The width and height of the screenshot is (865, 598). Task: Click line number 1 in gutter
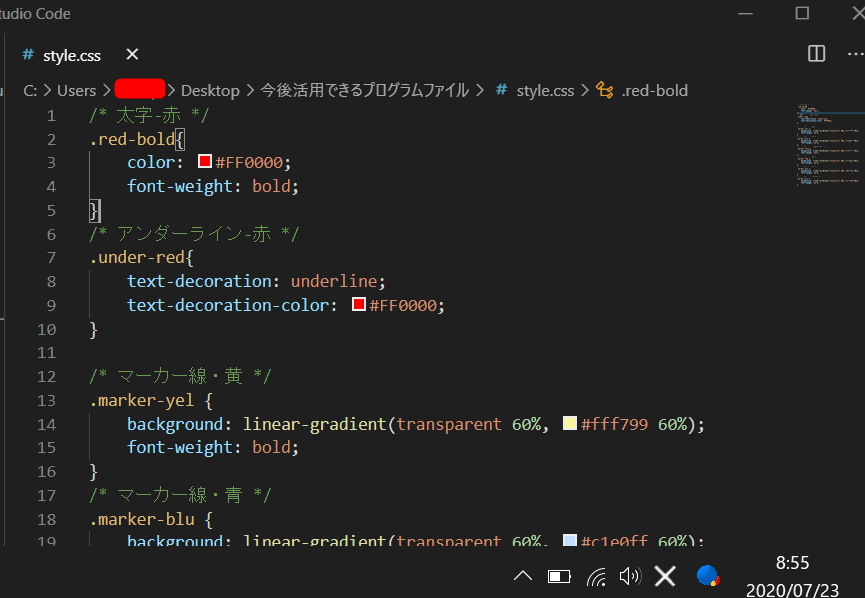coord(51,115)
